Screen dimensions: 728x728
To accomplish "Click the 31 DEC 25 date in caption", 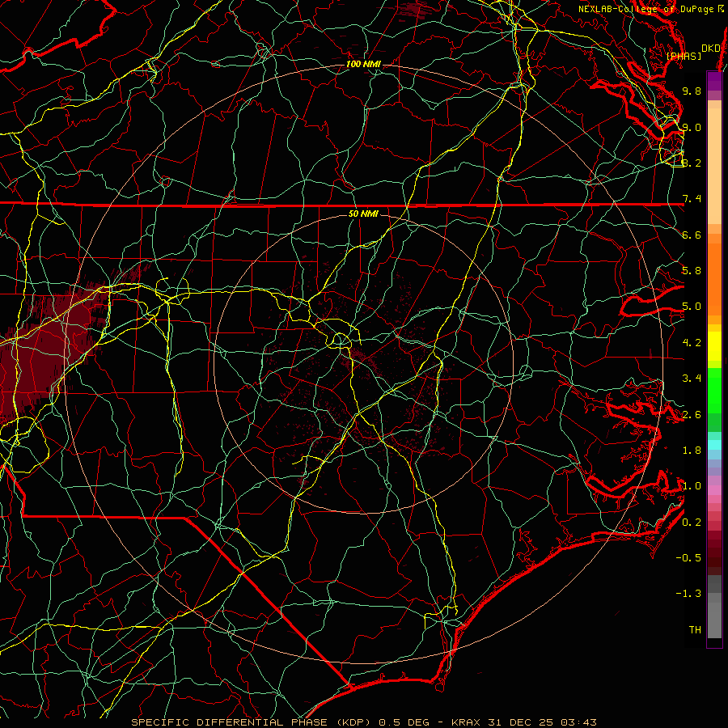I will point(522,722).
